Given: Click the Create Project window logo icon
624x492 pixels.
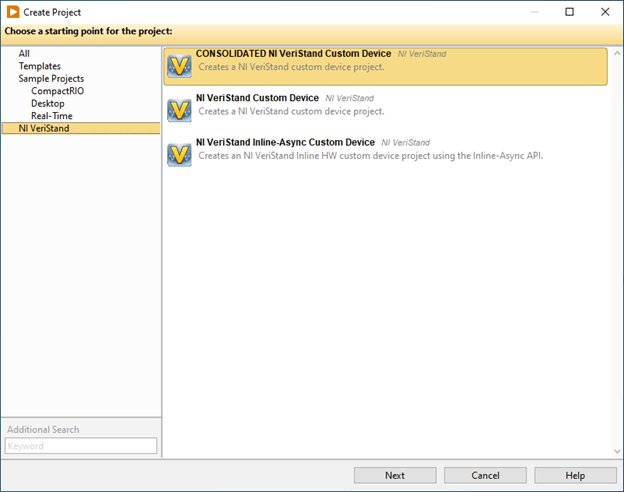Looking at the screenshot, I should (x=13, y=12).
